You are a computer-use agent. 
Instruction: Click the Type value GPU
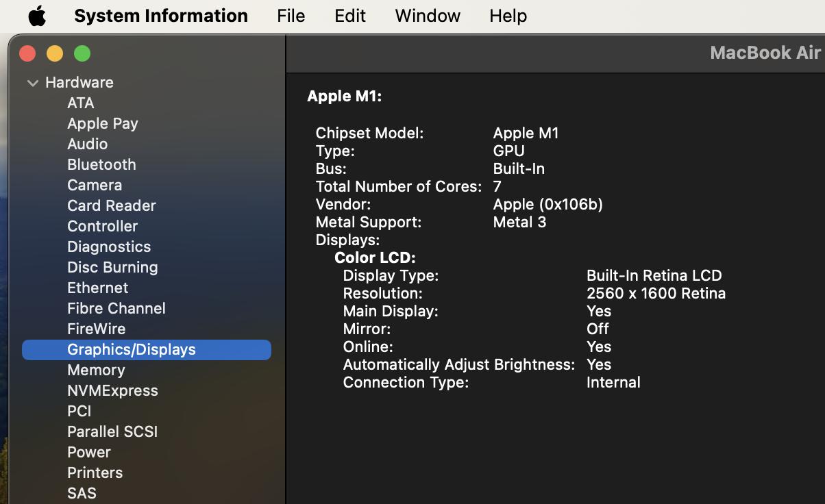[509, 151]
